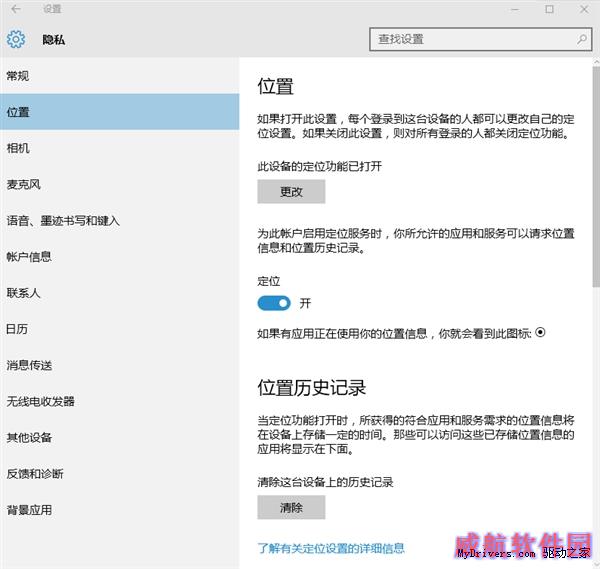Click the vertical scrollbar thumb
Image resolution: width=600 pixels, height=569 pixels.
596,176
